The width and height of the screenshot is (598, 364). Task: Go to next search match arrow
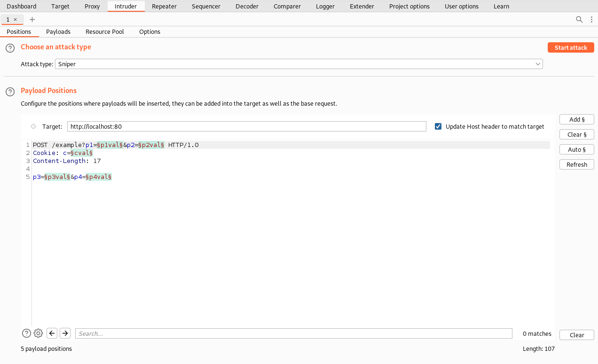65,333
